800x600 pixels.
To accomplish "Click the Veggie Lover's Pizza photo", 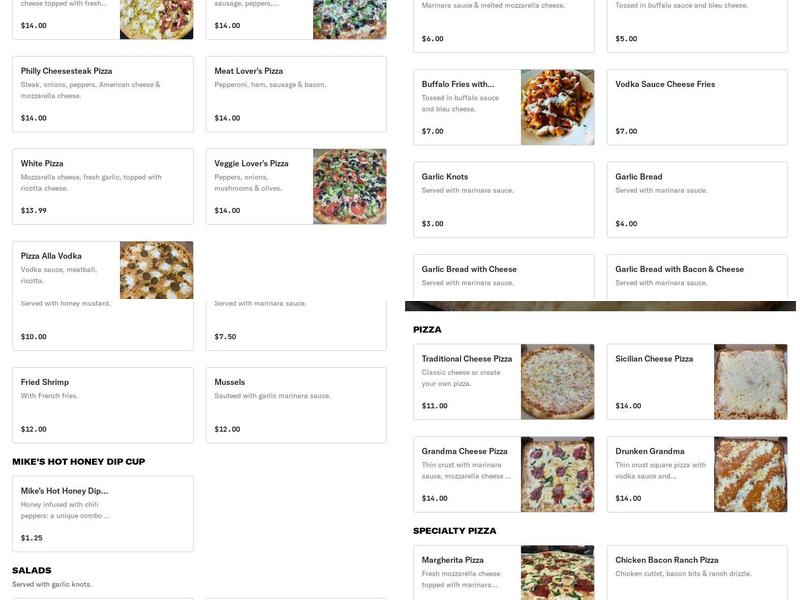I will [349, 185].
